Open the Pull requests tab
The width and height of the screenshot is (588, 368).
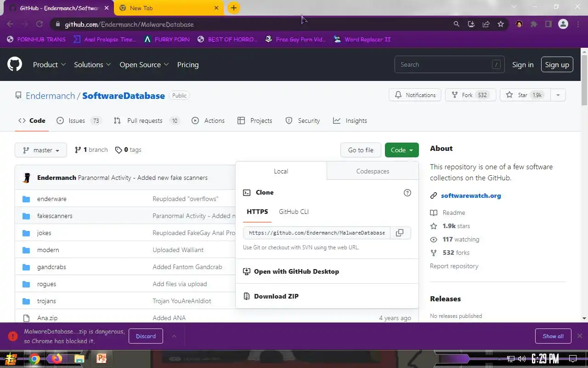pyautogui.click(x=146, y=121)
